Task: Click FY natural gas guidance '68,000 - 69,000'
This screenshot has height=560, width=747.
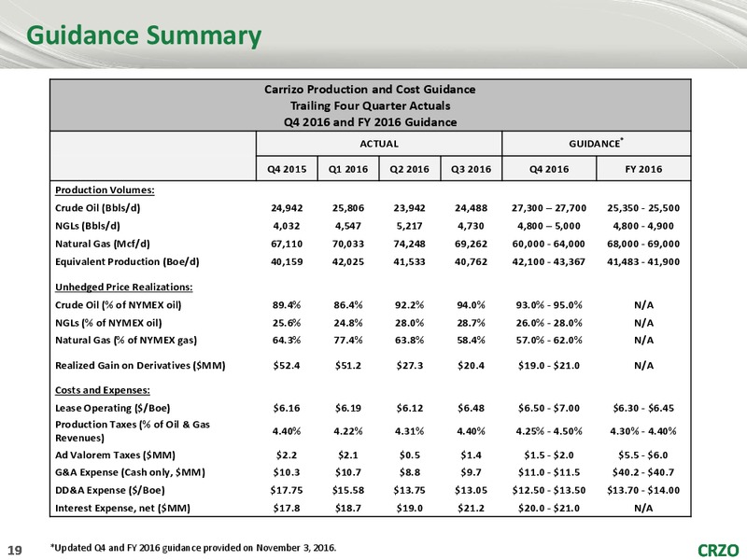Action: [643, 244]
